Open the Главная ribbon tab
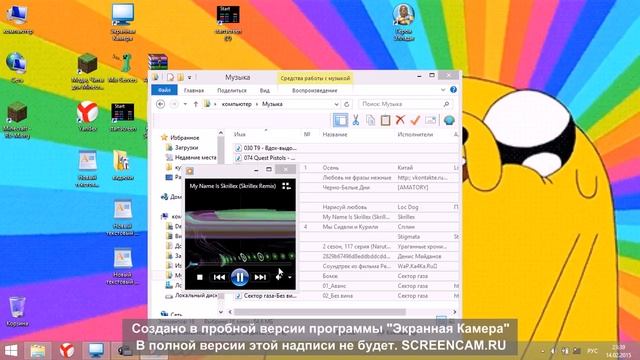Image resolution: width=640 pixels, height=360 pixels. 194,90
